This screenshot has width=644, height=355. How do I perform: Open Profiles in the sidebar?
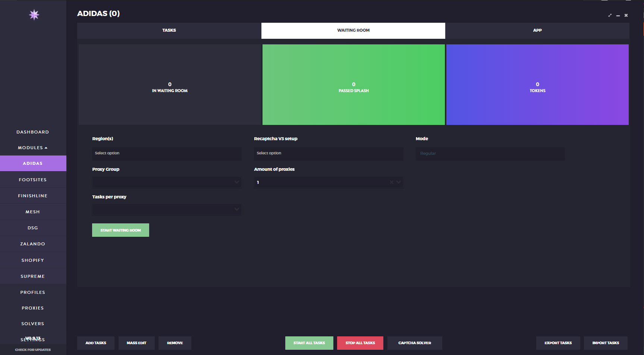pos(33,292)
